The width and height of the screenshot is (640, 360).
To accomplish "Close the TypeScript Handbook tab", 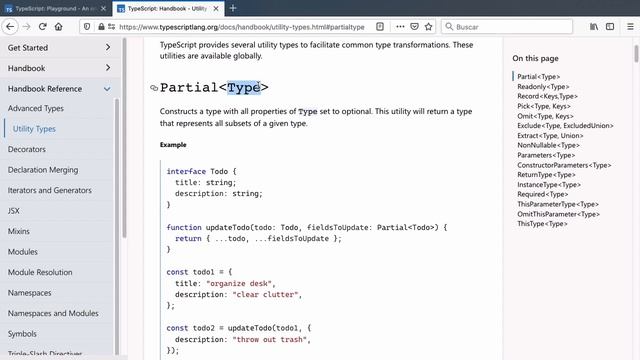I will pyautogui.click(x=216, y=8).
